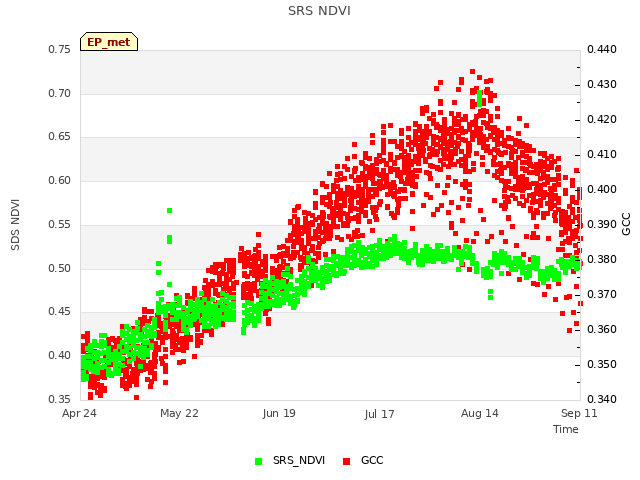
Task: Click the May 22 date tick label
Action: 179,413
